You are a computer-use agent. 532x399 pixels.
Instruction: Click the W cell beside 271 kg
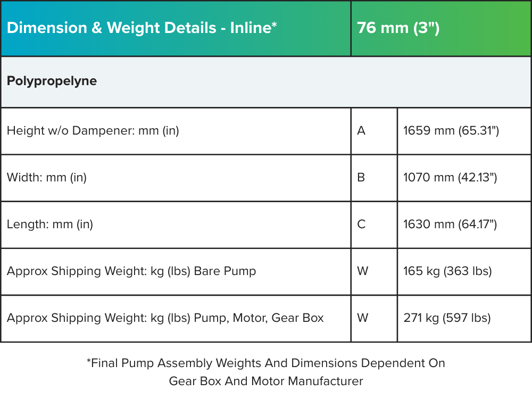click(363, 318)
